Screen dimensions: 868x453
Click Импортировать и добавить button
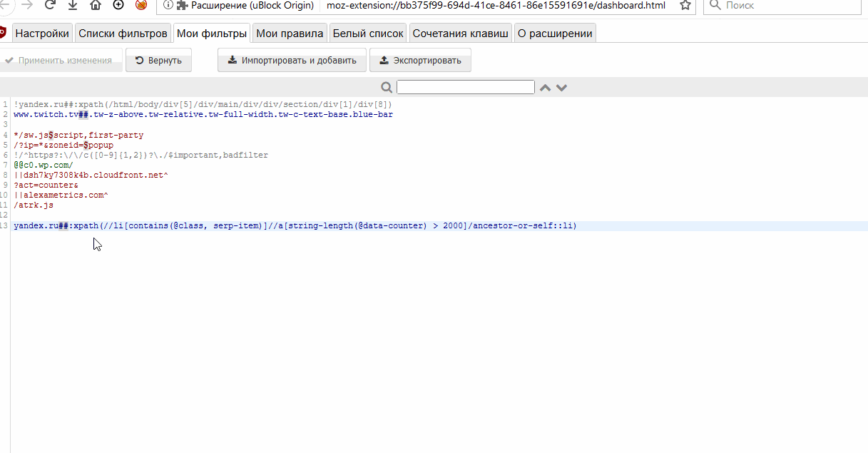pyautogui.click(x=292, y=61)
